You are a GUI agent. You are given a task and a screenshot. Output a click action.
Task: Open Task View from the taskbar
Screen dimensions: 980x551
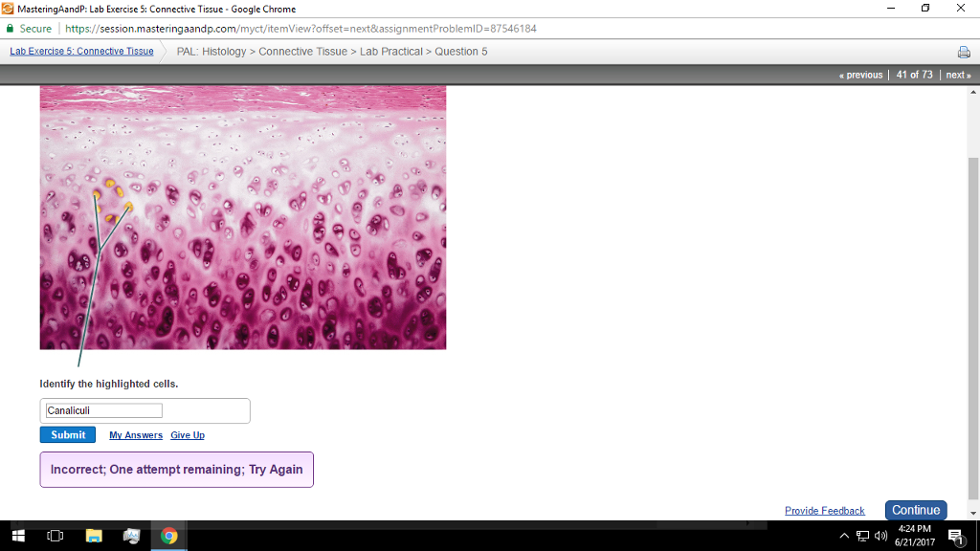(x=55, y=537)
